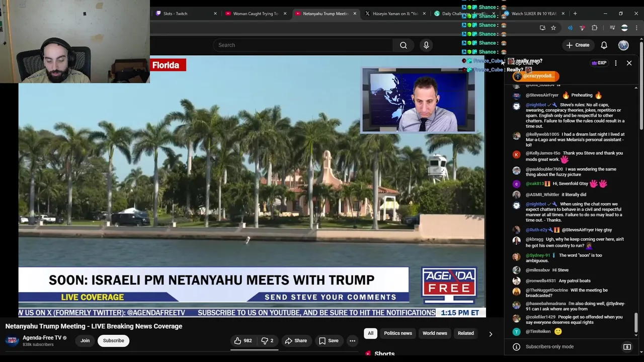
Task: Click the live chat scrollbar thumb
Action: click(636, 322)
